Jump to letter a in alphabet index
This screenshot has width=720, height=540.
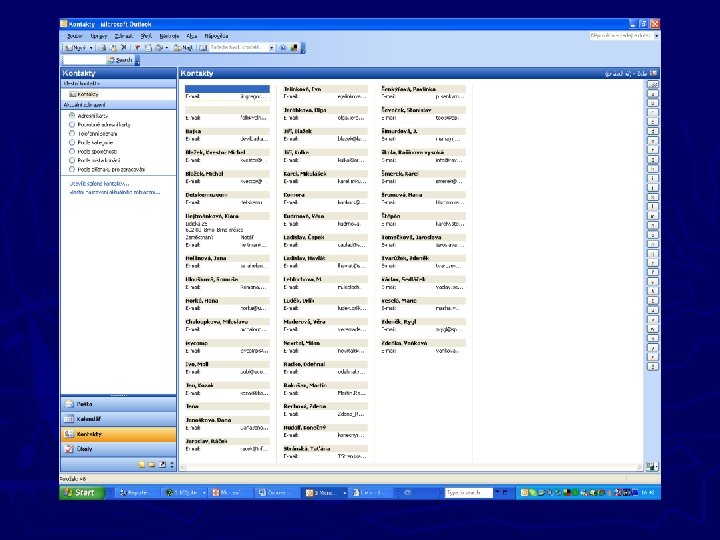coord(652,94)
